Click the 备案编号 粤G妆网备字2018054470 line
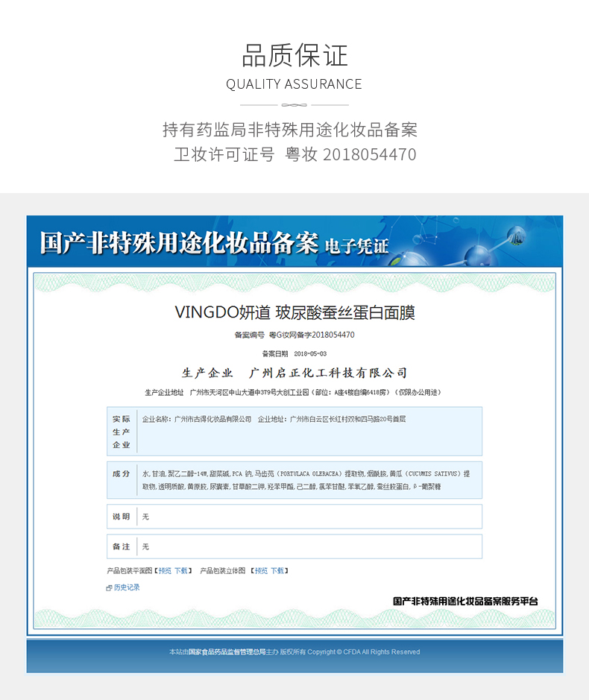Image resolution: width=589 pixels, height=700 pixels. pos(294,335)
